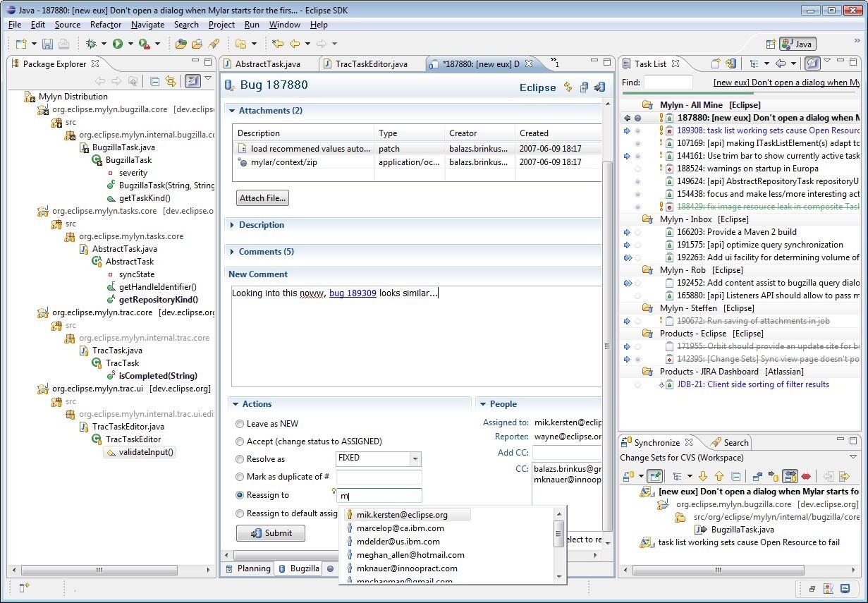Click the Attach File... button

pos(262,198)
